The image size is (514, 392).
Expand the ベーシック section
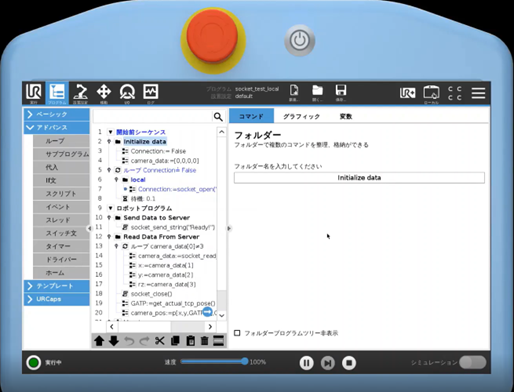click(x=57, y=114)
